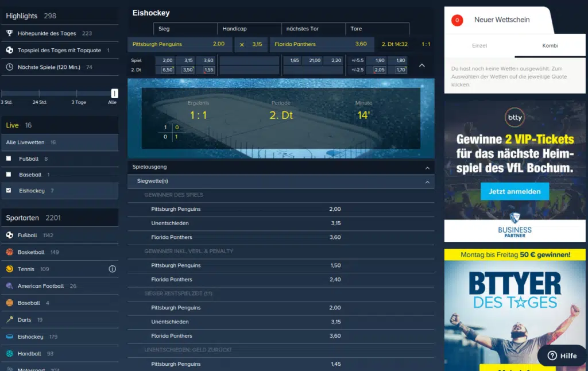Select Florida Panthers odds 3,60 in header

click(x=322, y=44)
